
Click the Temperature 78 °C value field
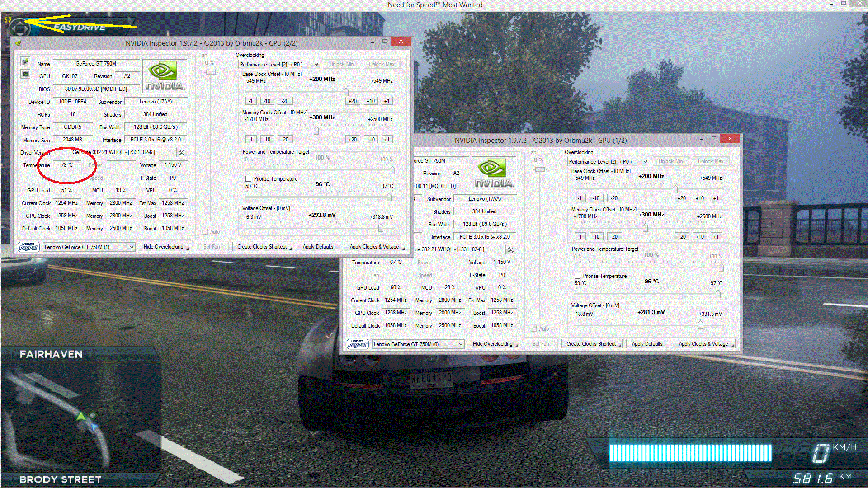(x=67, y=165)
